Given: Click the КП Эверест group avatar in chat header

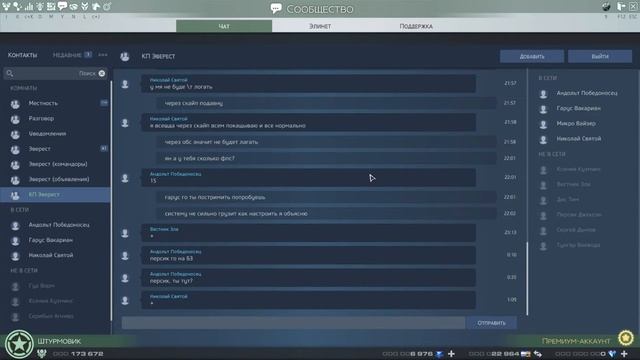Looking at the screenshot, I should [125, 57].
